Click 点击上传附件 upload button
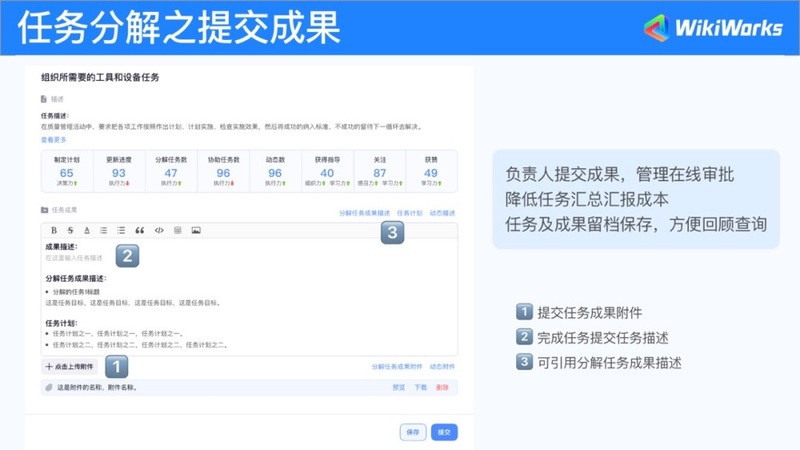This screenshot has height=450, width=800. tap(69, 367)
